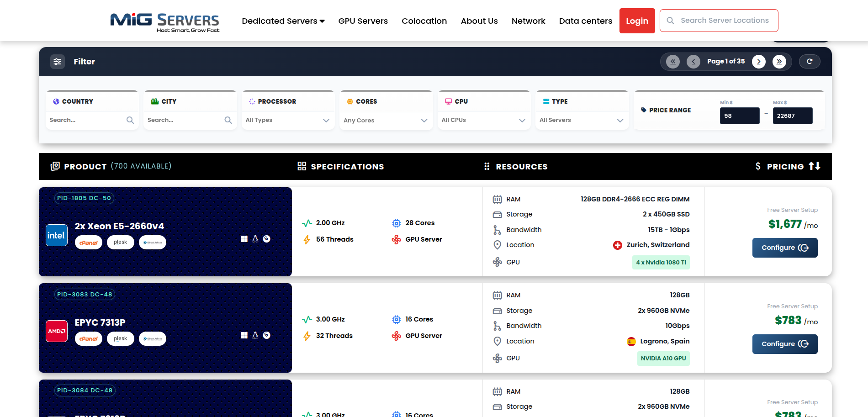The image size is (868, 417).
Task: Click the ISO disc icon on the first server card
Action: tap(267, 238)
